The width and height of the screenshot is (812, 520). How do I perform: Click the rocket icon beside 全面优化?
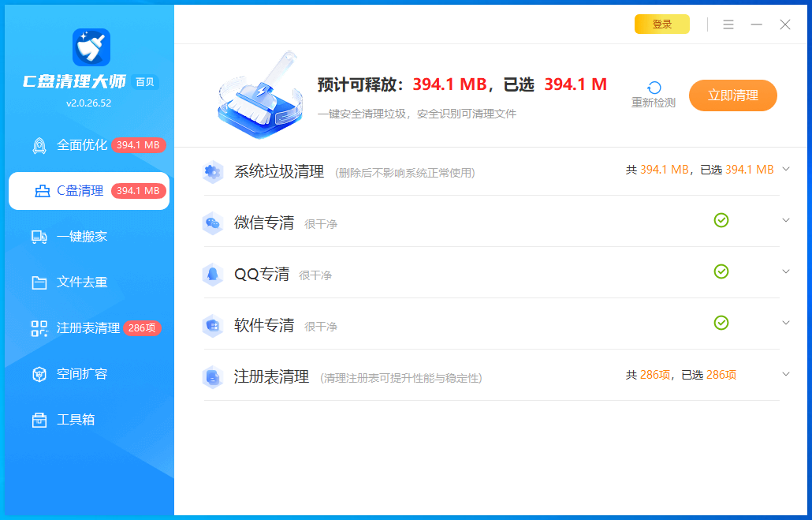coord(39,146)
